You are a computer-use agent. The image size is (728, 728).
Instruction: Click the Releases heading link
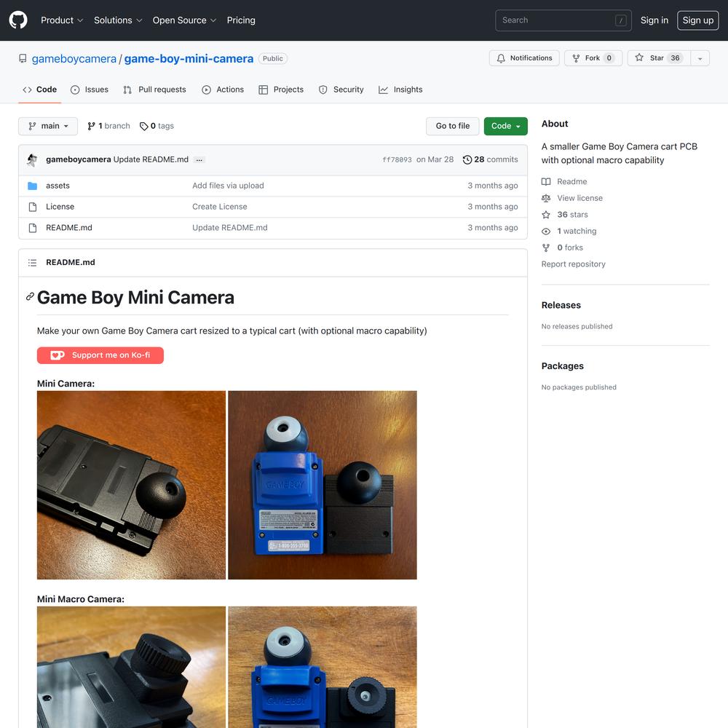(561, 305)
